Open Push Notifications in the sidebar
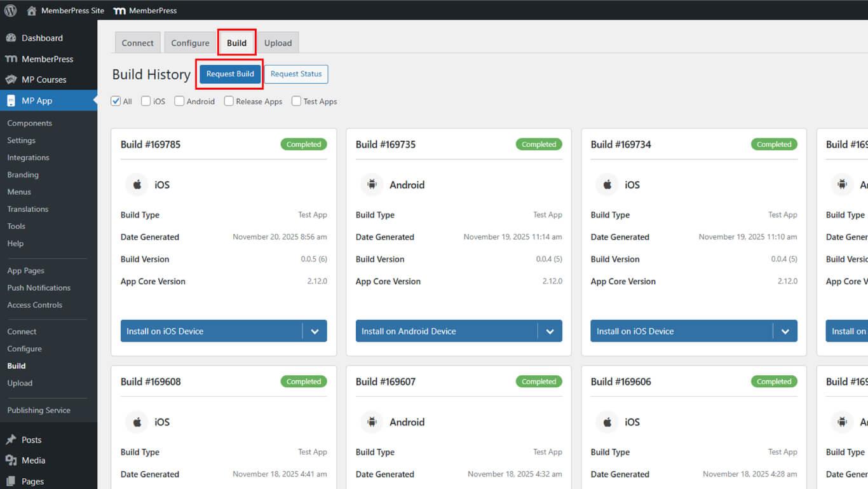The image size is (868, 489). click(x=39, y=288)
